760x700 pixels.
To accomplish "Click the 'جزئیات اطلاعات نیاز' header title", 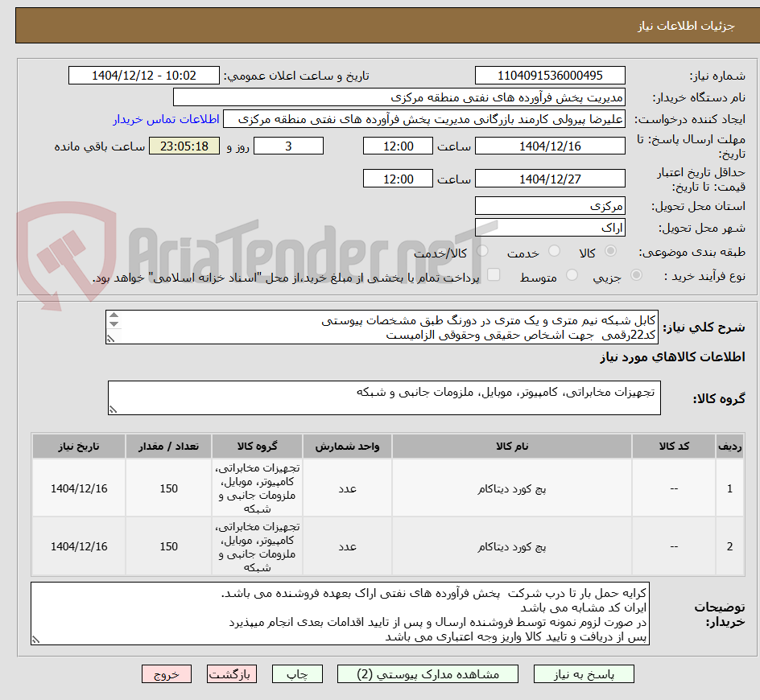I will pyautogui.click(x=686, y=26).
